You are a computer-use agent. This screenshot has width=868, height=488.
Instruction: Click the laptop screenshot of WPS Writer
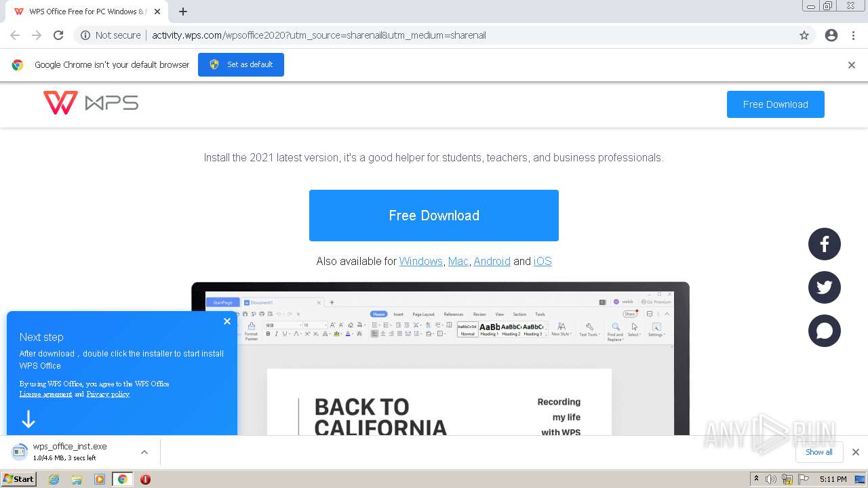coord(440,359)
